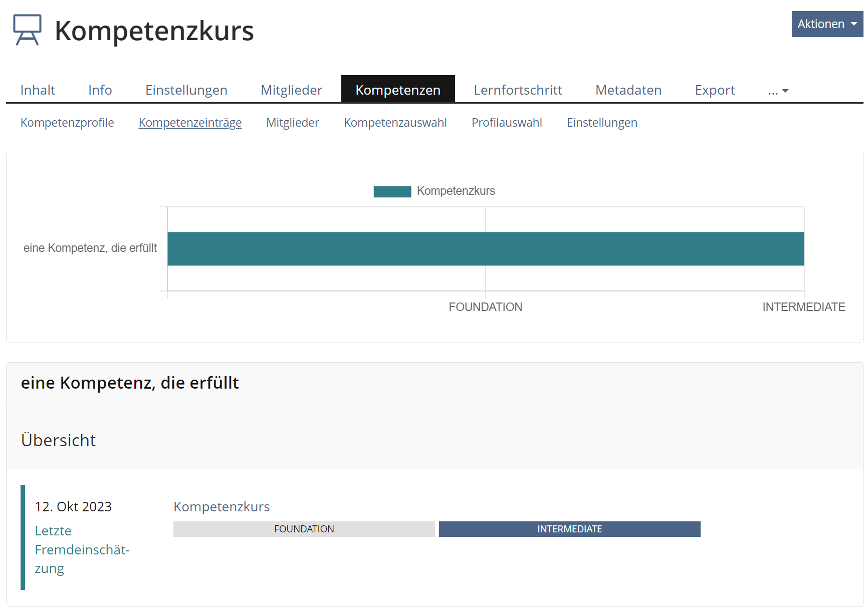Open the Info tab
This screenshot has height=613, width=868.
pos(100,90)
